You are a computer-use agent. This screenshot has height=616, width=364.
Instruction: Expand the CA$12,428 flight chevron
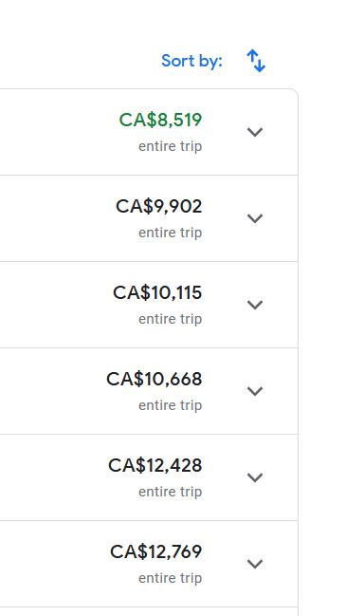click(x=255, y=477)
